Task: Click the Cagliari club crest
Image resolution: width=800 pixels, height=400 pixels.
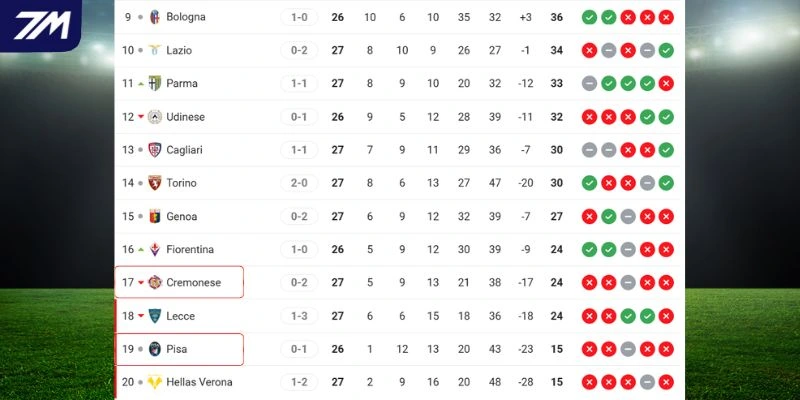Action: pos(155,150)
